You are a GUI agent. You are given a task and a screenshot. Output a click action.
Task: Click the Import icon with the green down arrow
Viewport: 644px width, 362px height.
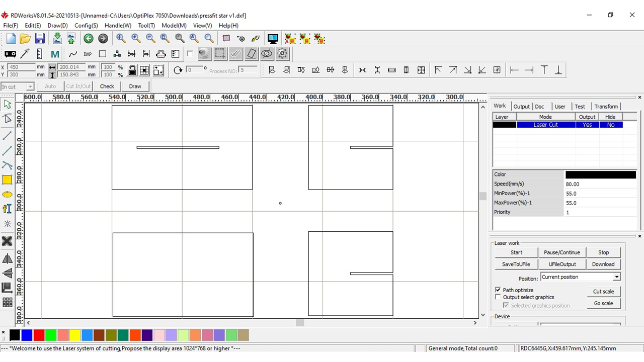point(57,39)
